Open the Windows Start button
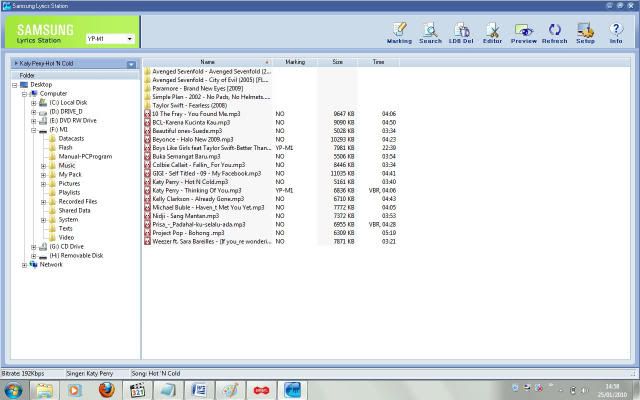 pos(13,390)
